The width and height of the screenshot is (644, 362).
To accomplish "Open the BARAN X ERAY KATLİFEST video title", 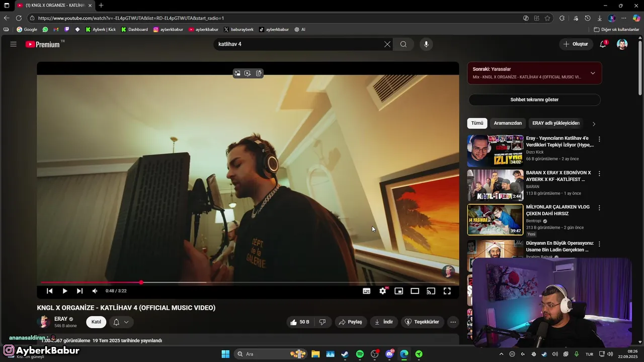I will (x=558, y=176).
